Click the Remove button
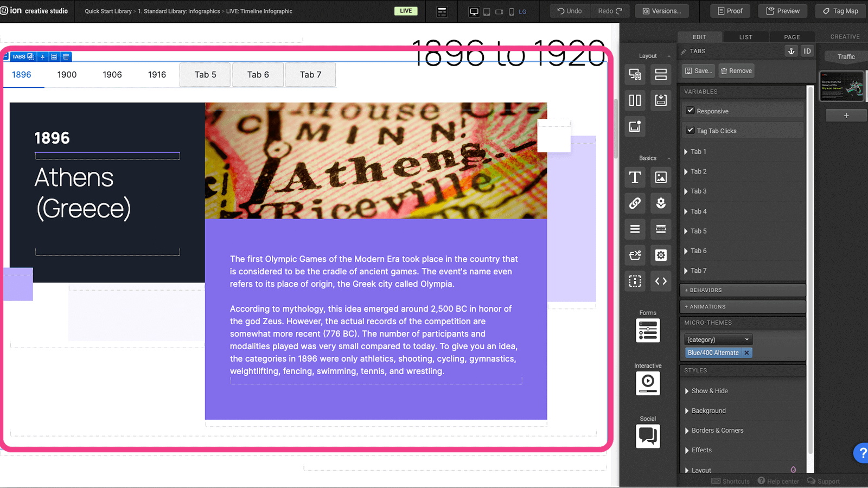Viewport: 868px width, 488px height. coord(736,71)
